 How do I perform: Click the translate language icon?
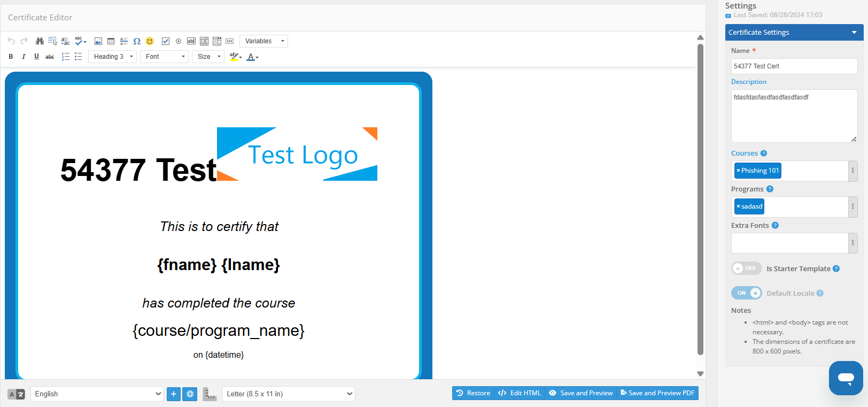pos(17,394)
